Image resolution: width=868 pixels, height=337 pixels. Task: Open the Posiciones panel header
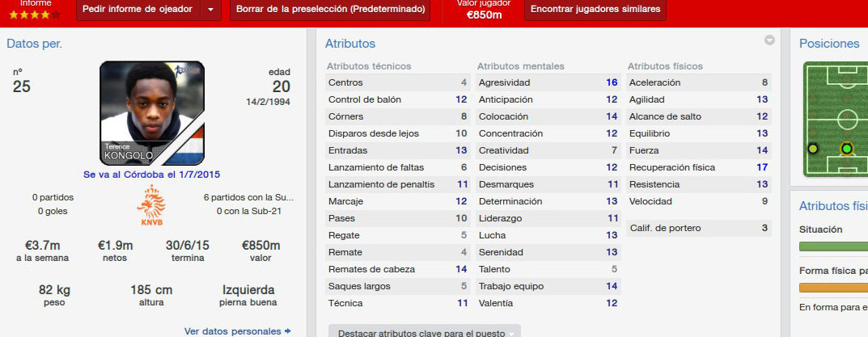click(828, 43)
